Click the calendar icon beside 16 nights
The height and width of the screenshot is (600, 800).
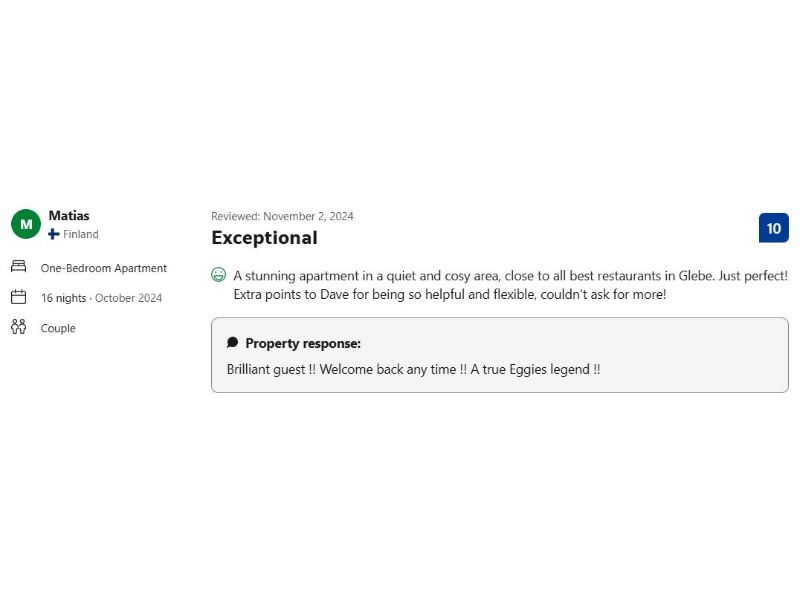(18, 297)
